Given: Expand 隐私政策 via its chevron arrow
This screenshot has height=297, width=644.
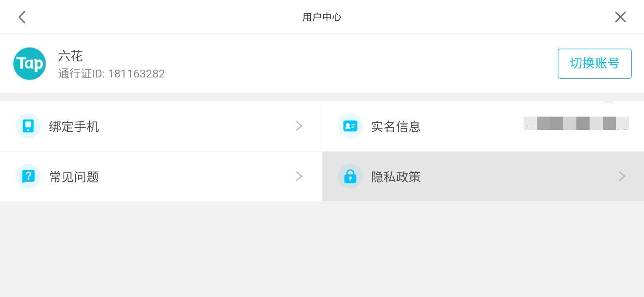Looking at the screenshot, I should click(x=622, y=176).
